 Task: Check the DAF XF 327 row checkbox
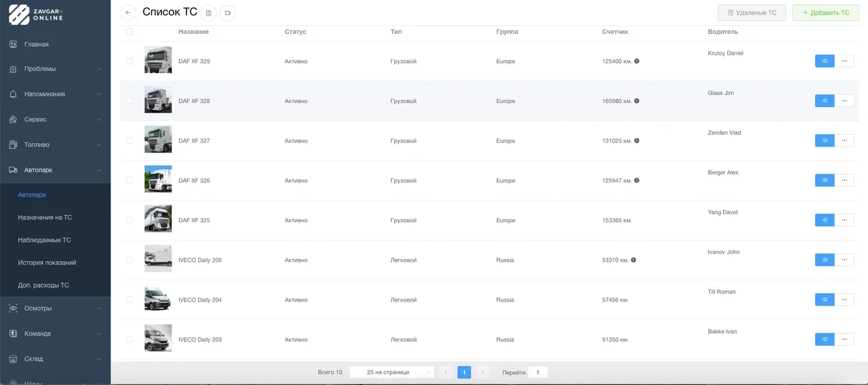coord(130,141)
